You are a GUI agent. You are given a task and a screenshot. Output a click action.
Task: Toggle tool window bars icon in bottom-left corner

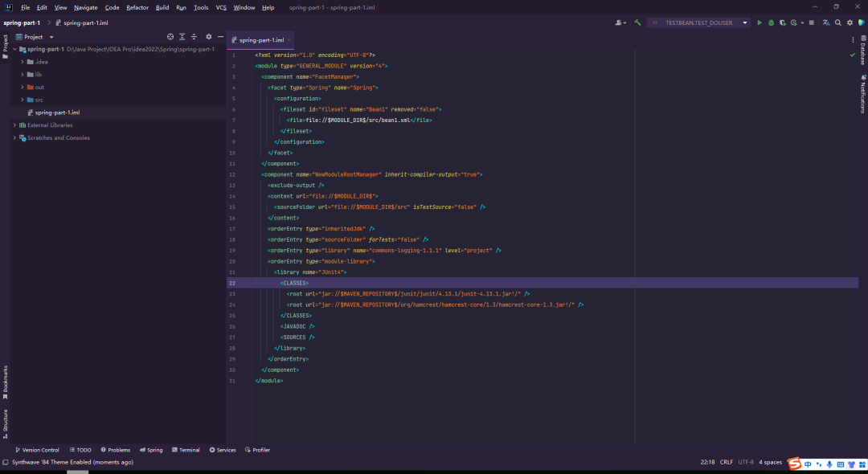click(5, 463)
